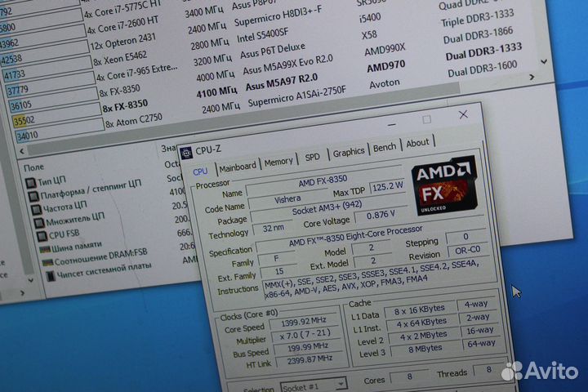Click the Поле column header

[33, 167]
